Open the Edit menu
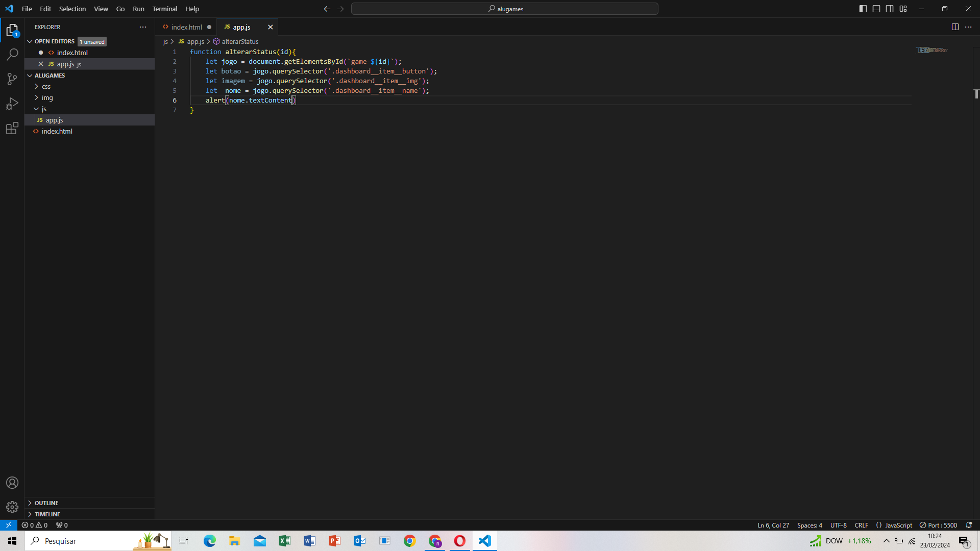 45,9
